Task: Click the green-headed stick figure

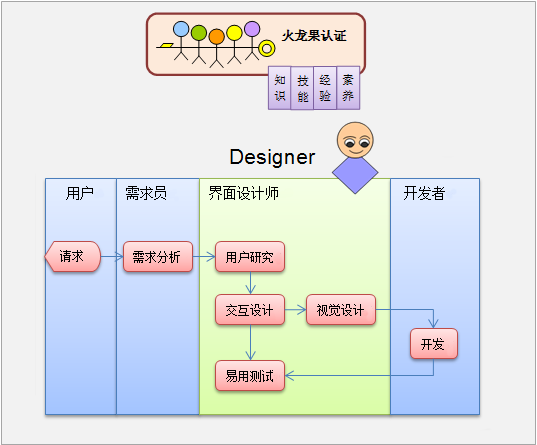Action: click(199, 44)
